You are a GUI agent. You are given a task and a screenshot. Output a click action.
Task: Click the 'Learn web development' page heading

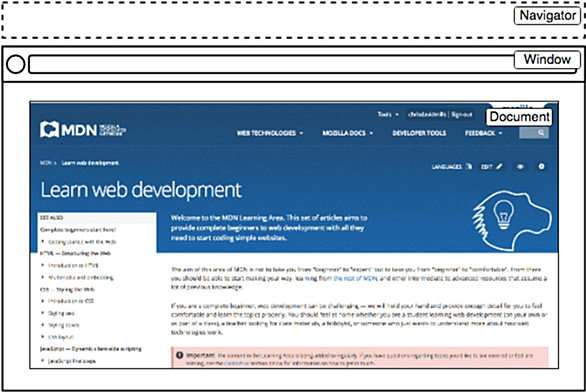pos(141,190)
